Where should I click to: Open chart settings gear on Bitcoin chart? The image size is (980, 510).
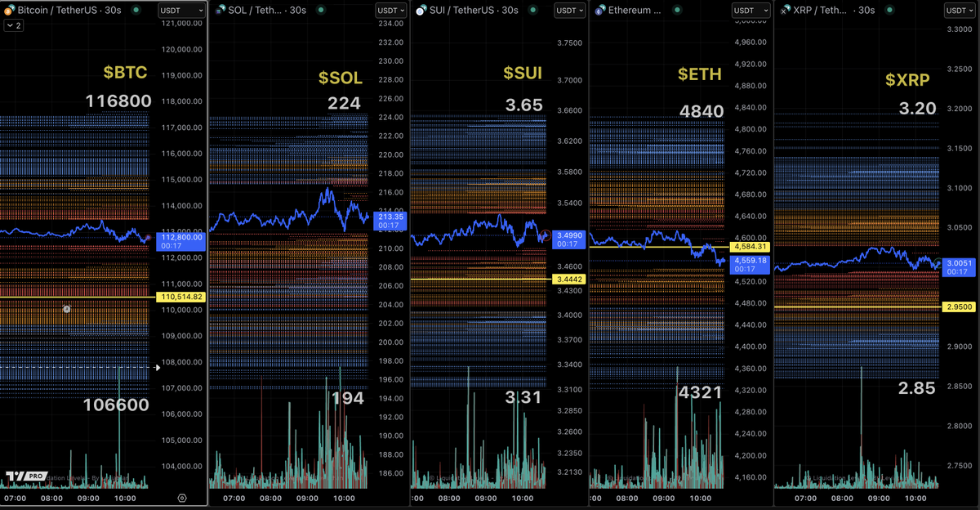pos(181,497)
